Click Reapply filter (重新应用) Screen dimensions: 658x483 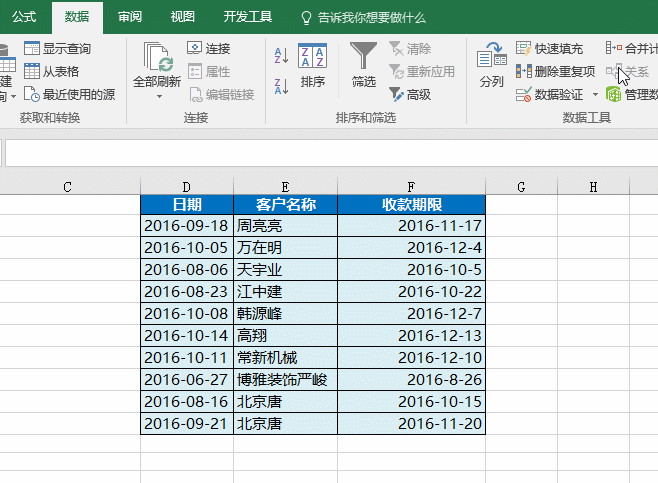click(422, 71)
